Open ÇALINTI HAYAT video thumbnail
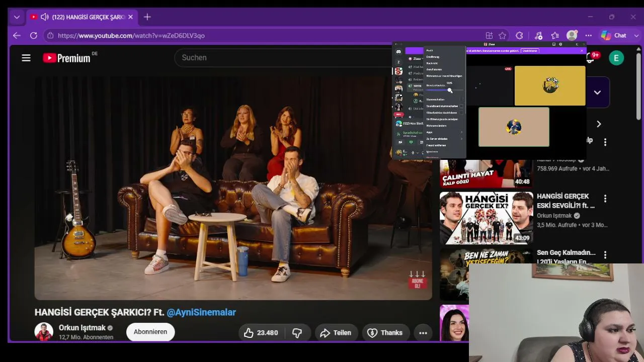This screenshot has width=644, height=362. 486,173
